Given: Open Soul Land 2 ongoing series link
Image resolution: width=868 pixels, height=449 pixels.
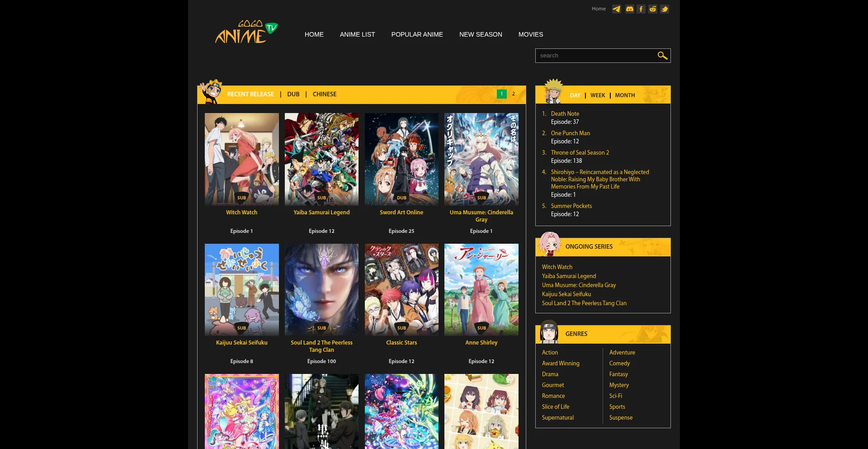Looking at the screenshot, I should 584,303.
